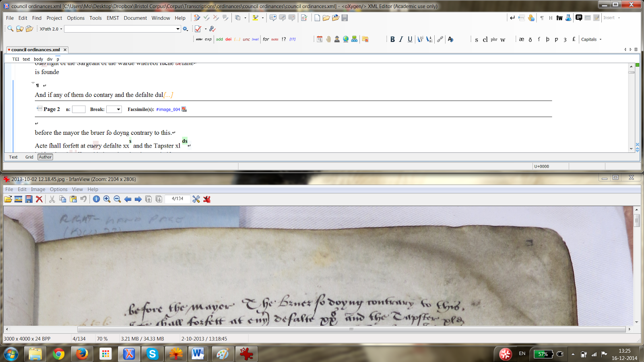
Task: Open IrfanView settings wrench icon
Action: [x=196, y=199]
